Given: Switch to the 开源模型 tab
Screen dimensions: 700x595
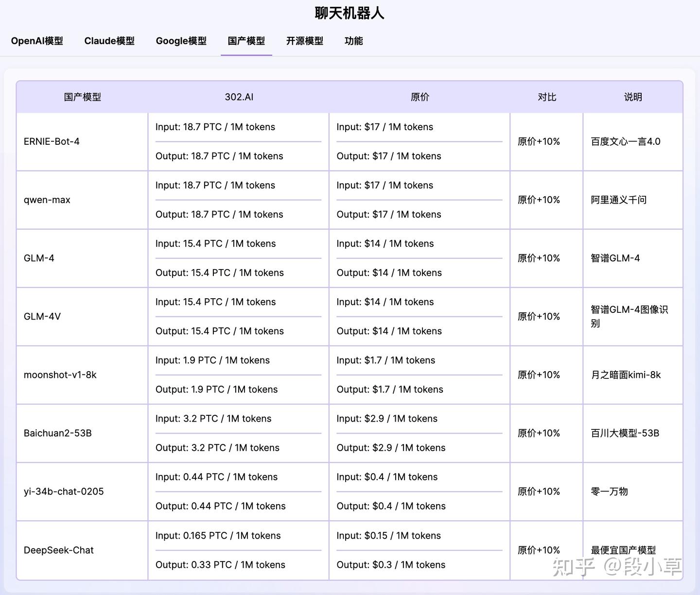Looking at the screenshot, I should (304, 41).
